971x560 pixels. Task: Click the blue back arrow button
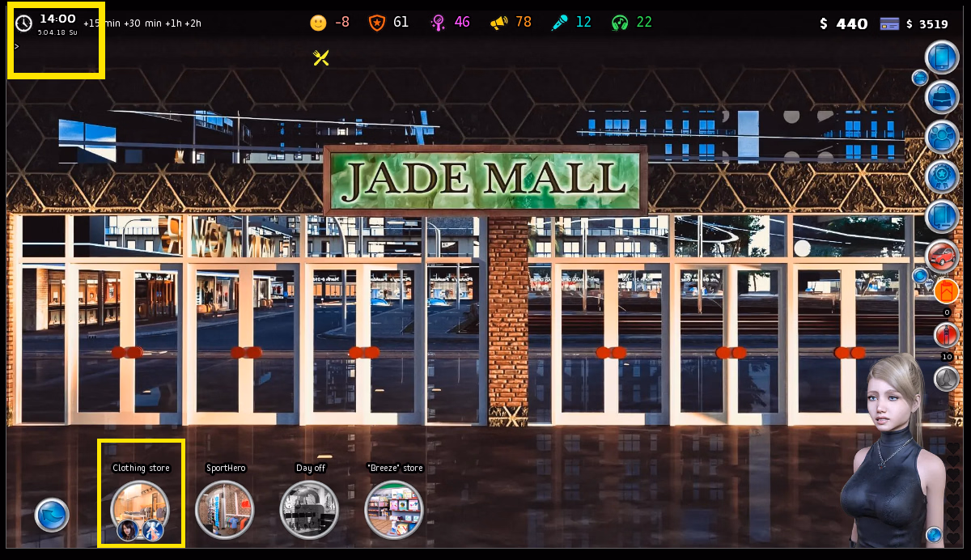52,515
